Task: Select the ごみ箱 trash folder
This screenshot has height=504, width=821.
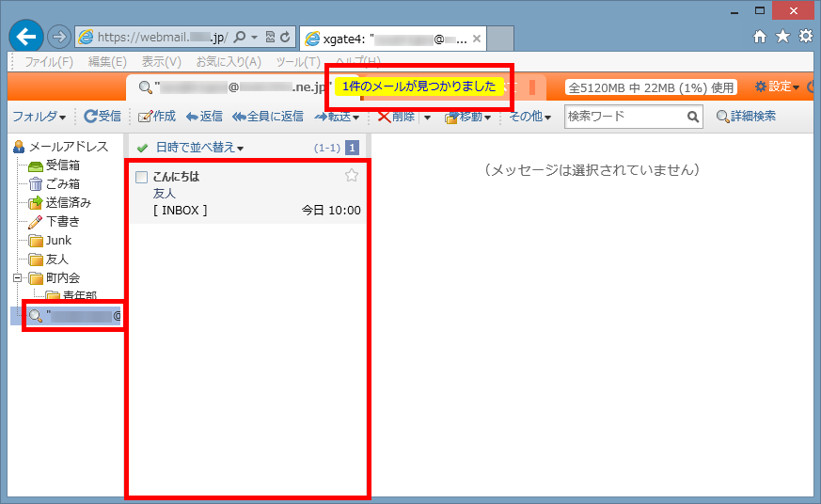Action: pos(62,184)
